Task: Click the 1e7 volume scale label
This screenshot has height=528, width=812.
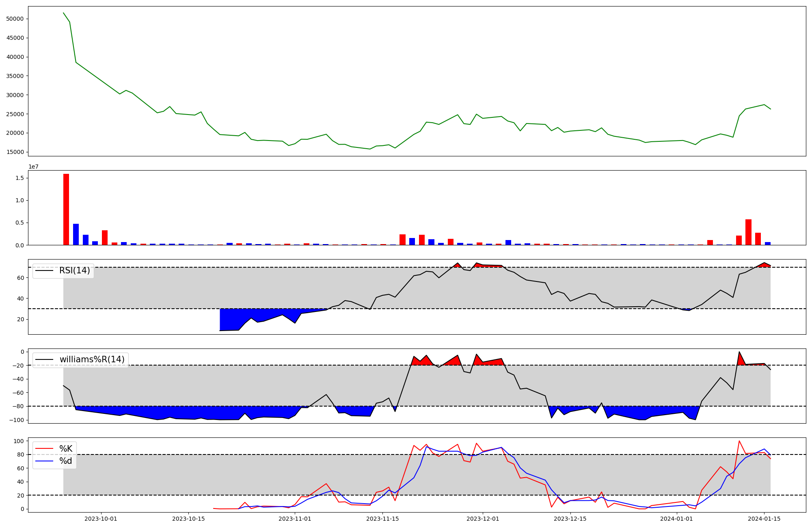Action: pyautogui.click(x=34, y=167)
